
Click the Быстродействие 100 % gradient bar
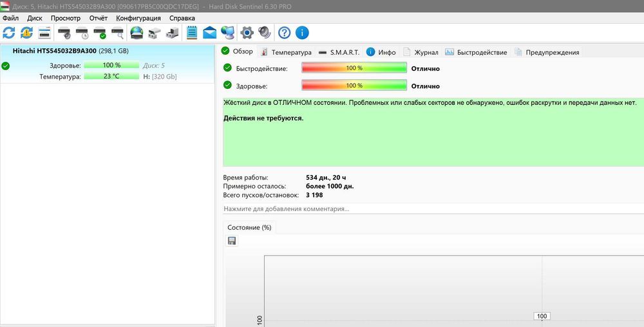pos(354,68)
